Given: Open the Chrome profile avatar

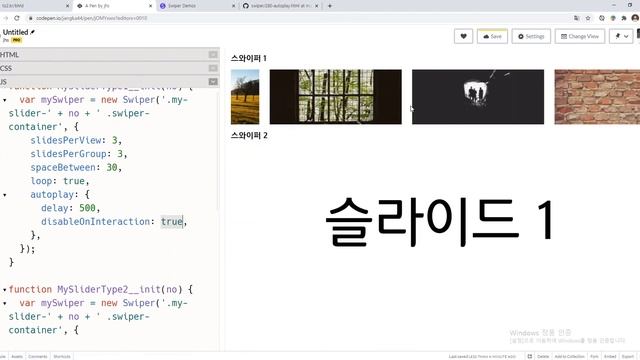Looking at the screenshot, I should [635, 18].
